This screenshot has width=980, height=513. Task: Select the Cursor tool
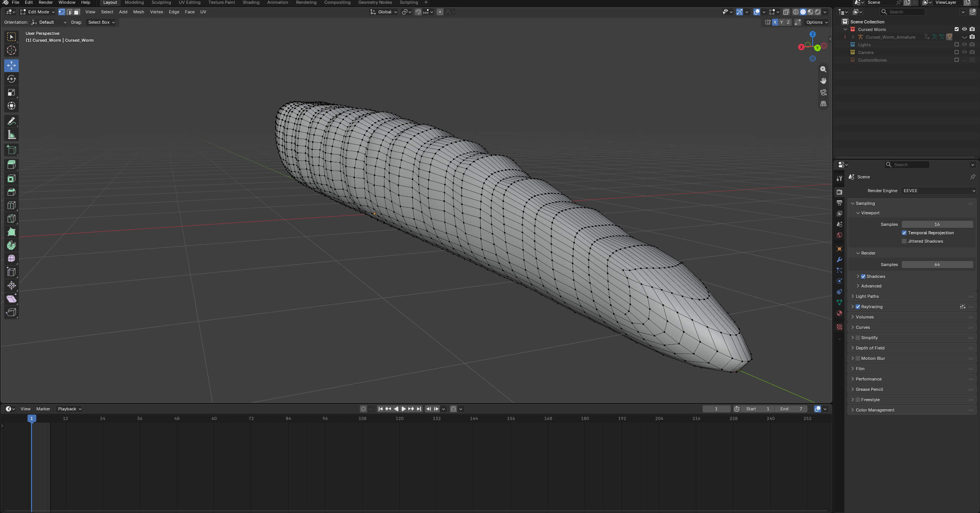click(11, 50)
